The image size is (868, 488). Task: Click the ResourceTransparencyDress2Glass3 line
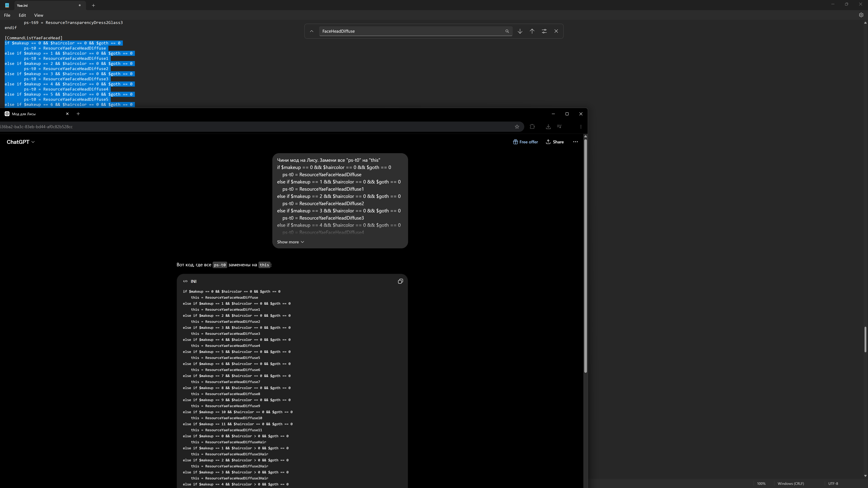coord(73,23)
